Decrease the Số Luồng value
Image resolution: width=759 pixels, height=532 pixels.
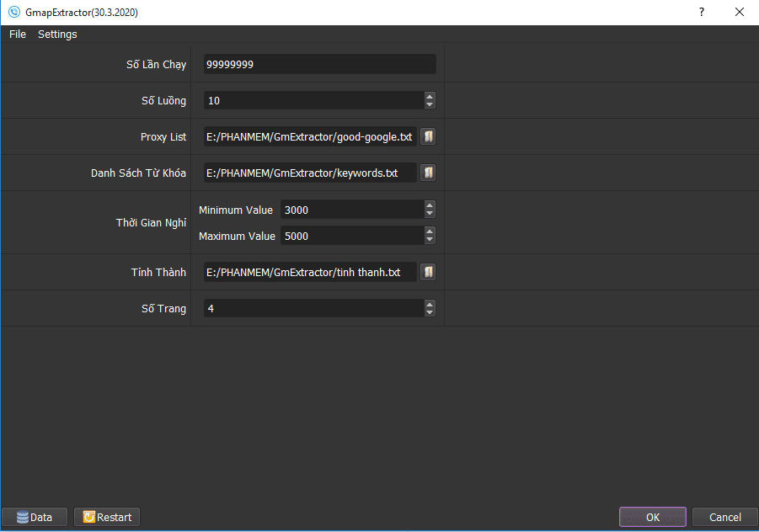[430, 104]
